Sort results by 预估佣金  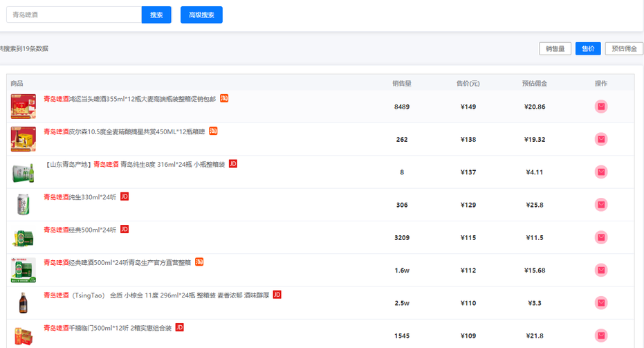624,48
